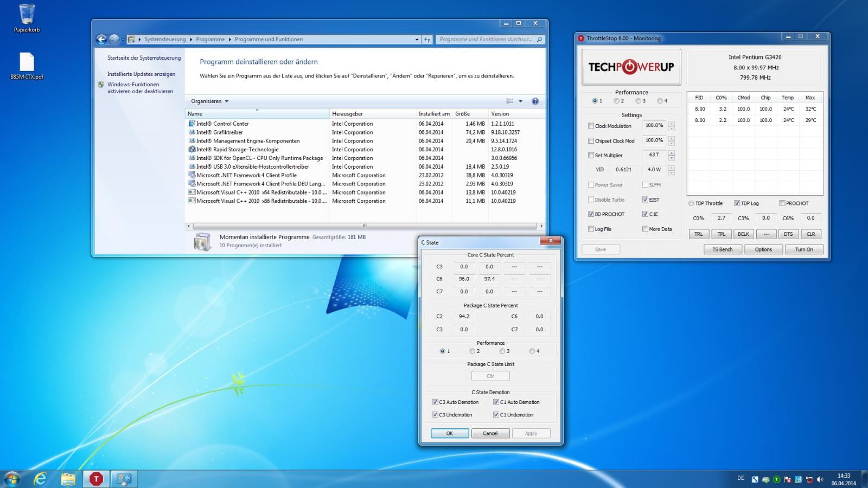This screenshot has width=868, height=488.
Task: Toggle C1 Undemotion in C State dialog
Action: (x=496, y=415)
